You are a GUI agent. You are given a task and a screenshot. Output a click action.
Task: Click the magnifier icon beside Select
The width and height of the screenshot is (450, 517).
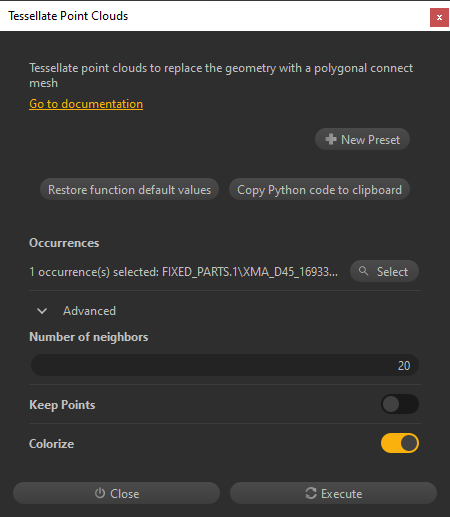tap(364, 271)
